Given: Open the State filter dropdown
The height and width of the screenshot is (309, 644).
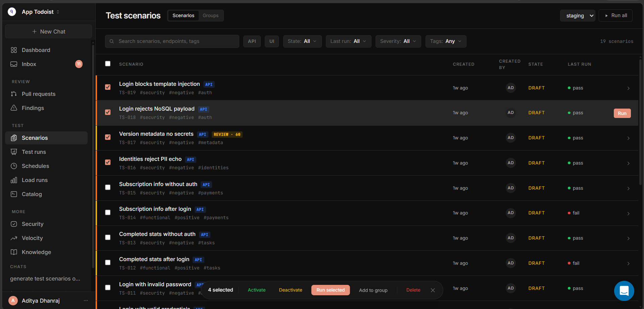Looking at the screenshot, I should [302, 41].
